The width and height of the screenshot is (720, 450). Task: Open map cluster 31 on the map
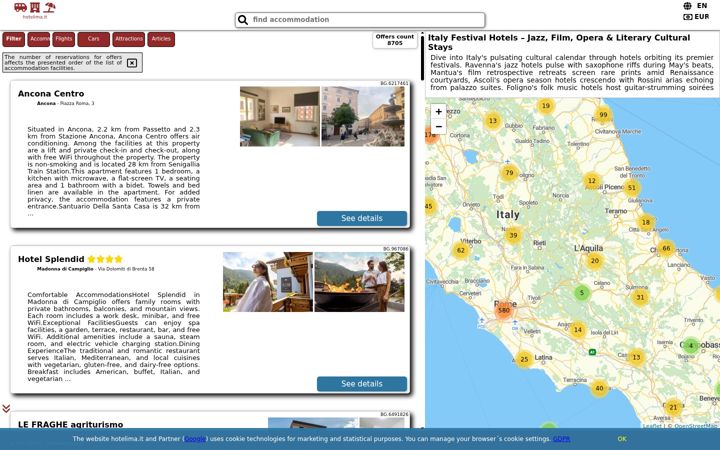tap(640, 297)
